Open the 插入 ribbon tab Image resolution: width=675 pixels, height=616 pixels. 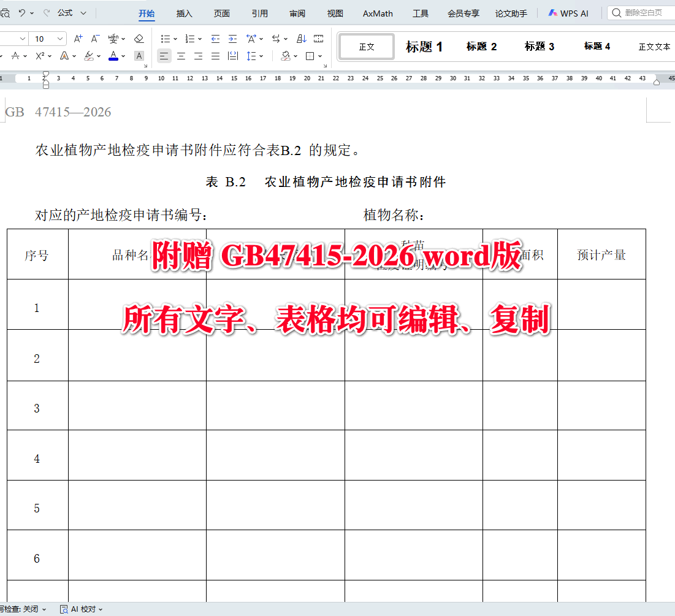pos(185,13)
